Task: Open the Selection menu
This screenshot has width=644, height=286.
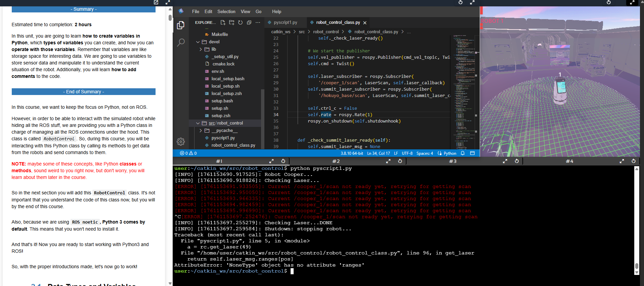Action: pos(226,11)
